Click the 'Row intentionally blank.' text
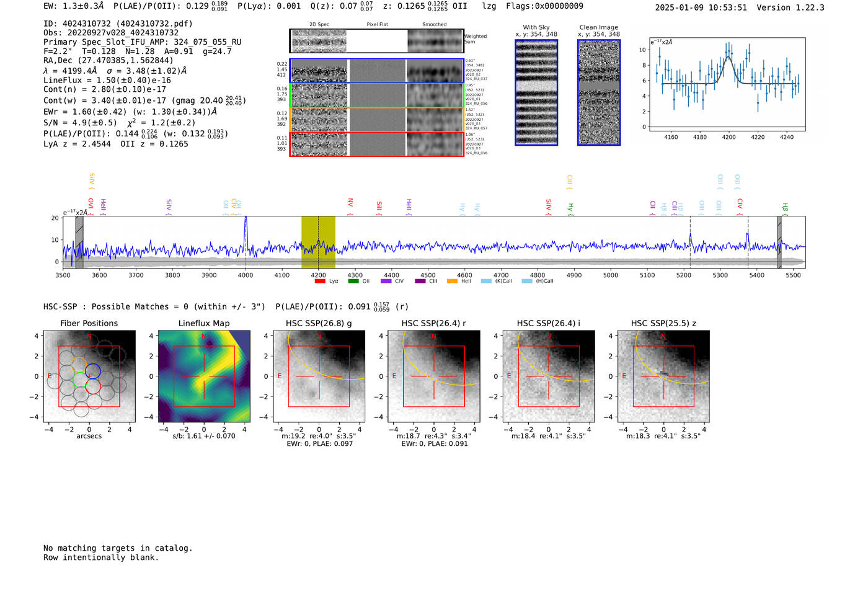 coord(101,558)
